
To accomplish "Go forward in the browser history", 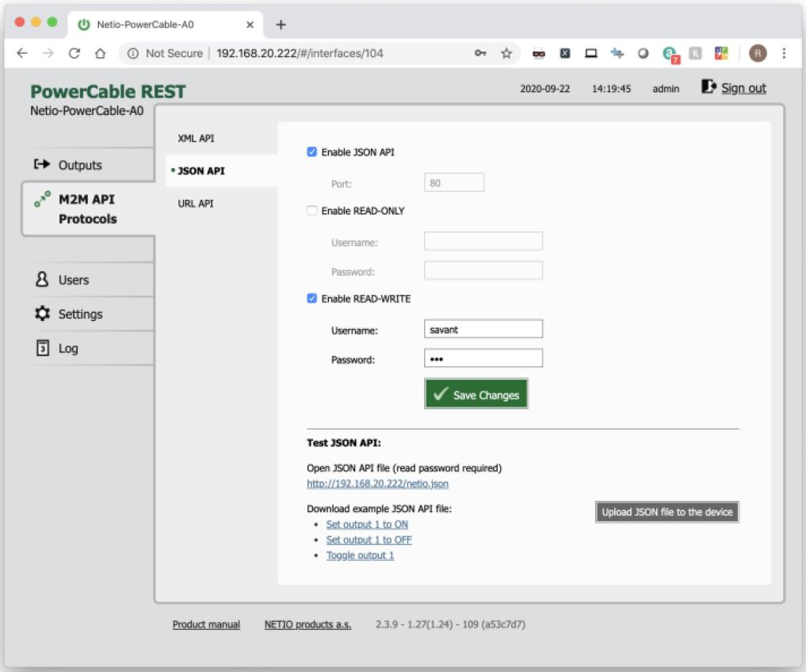I will pyautogui.click(x=48, y=53).
